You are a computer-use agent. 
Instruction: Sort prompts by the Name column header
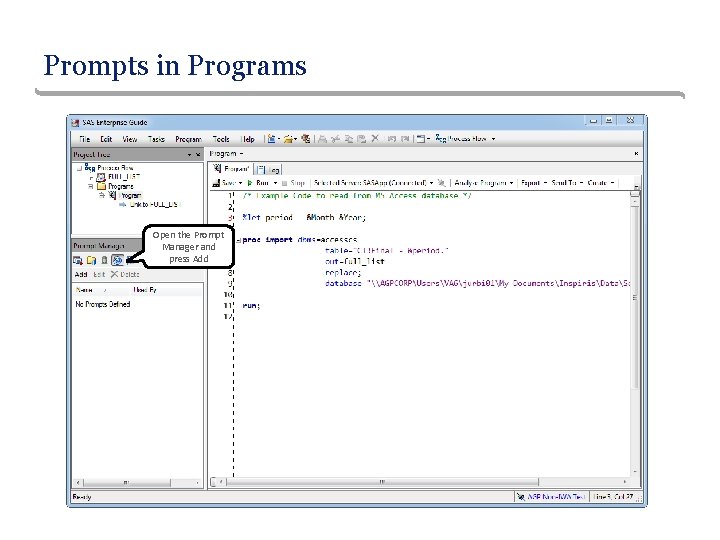(x=101, y=290)
